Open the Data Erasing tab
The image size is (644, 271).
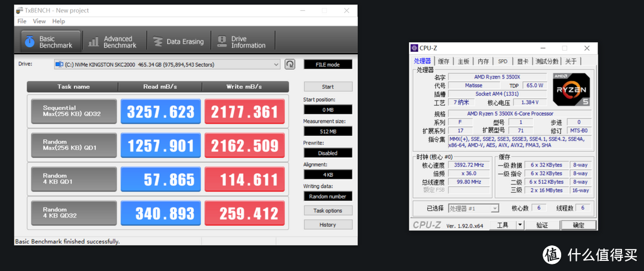coord(178,42)
